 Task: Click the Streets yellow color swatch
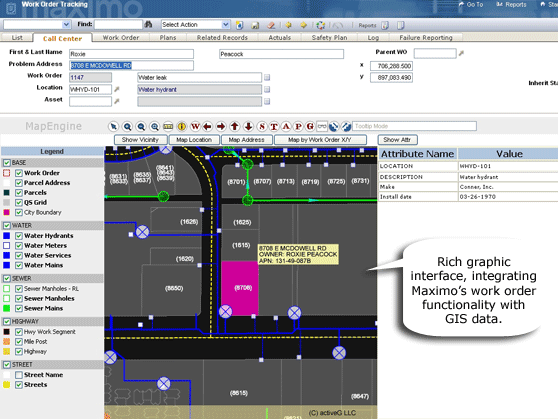(x=6, y=385)
